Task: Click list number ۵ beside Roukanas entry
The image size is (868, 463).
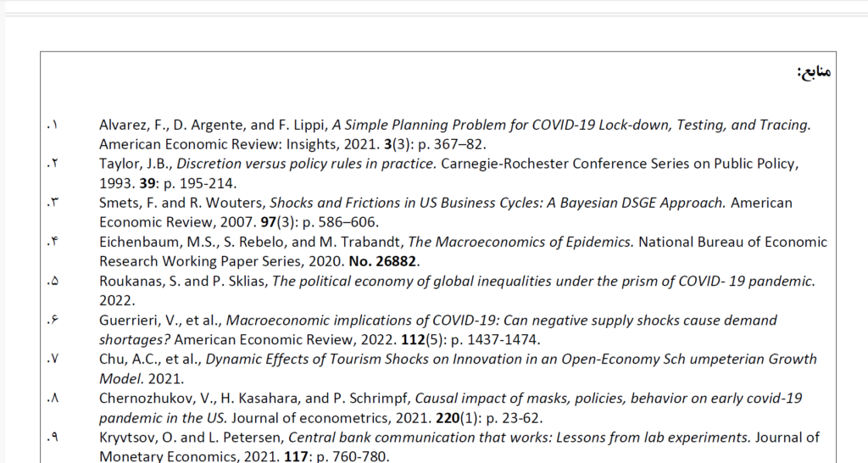Action: (x=52, y=282)
